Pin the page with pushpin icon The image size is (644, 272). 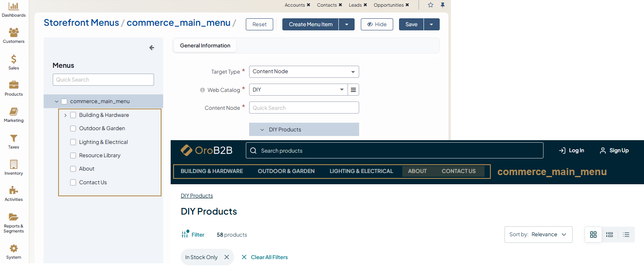(x=443, y=5)
